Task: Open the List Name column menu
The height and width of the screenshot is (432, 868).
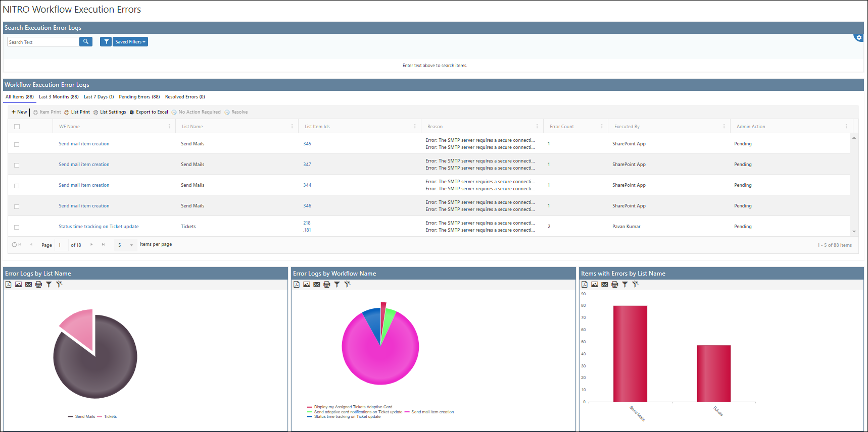Action: [x=292, y=127]
